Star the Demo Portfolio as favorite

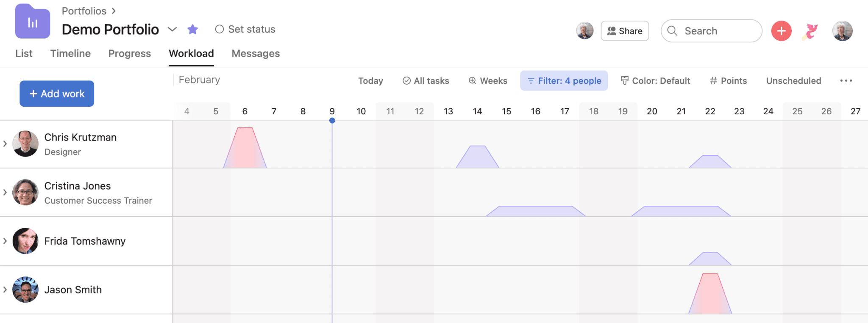click(x=193, y=29)
